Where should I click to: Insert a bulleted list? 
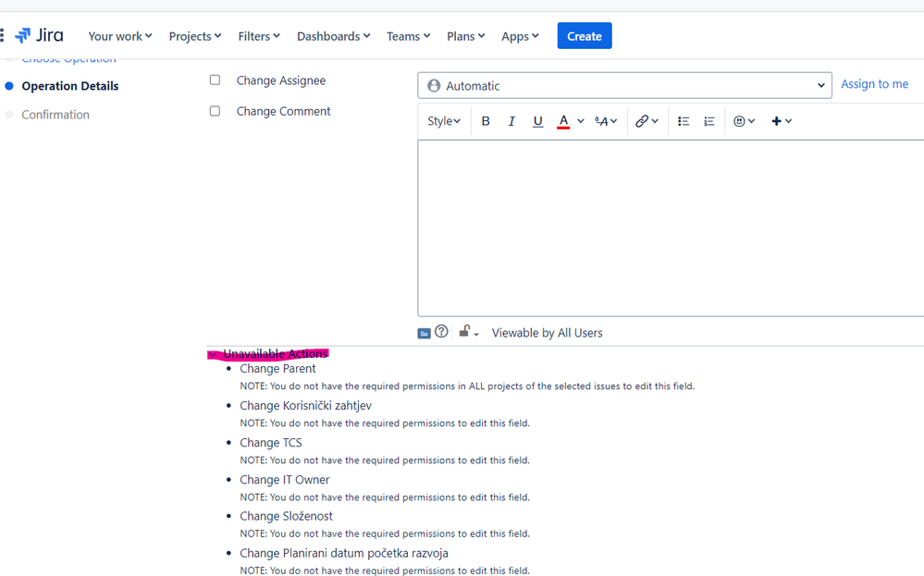pos(684,121)
